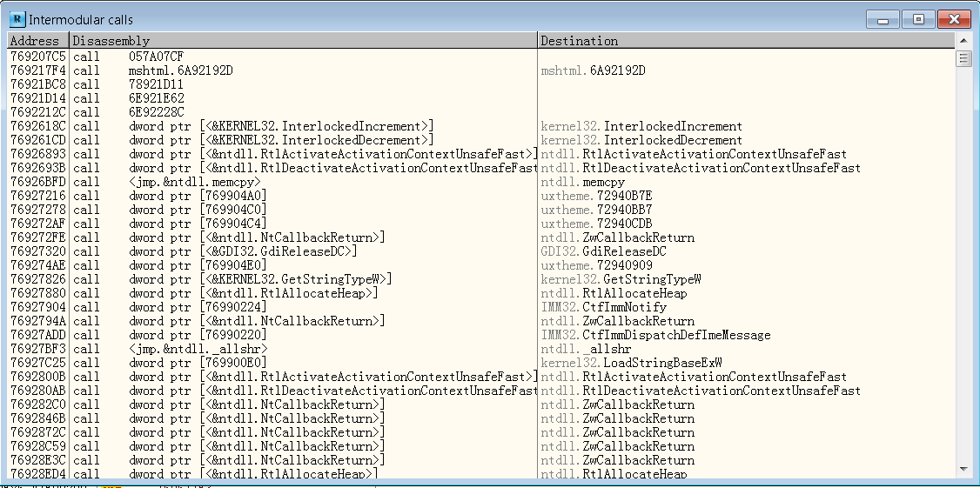Sort by the Disassembly column header
The image size is (980, 488).
point(303,41)
